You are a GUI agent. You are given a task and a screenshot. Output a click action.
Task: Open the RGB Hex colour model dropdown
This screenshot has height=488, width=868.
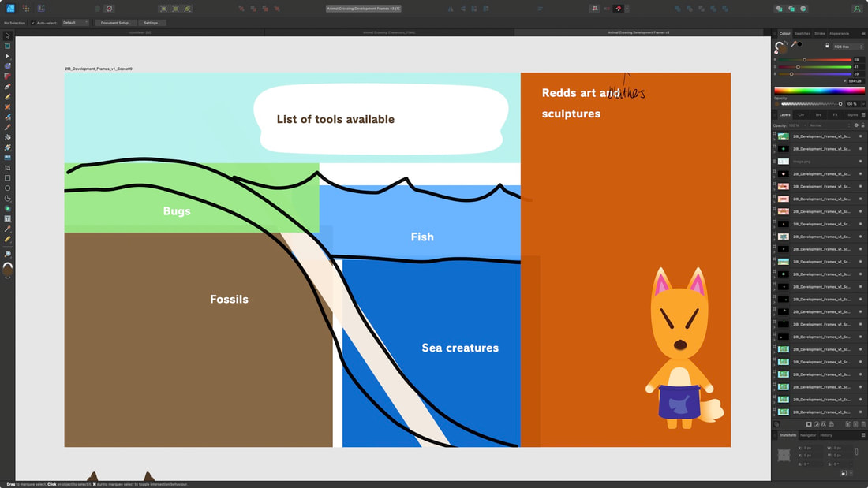pos(848,47)
